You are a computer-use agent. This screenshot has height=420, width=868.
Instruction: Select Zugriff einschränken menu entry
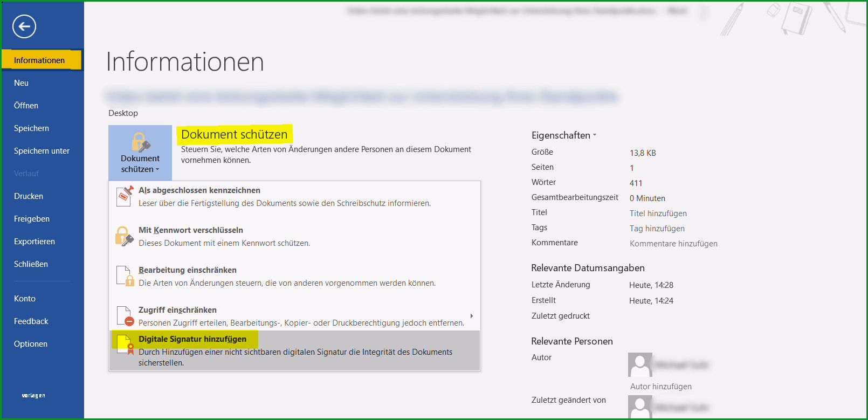pos(294,316)
